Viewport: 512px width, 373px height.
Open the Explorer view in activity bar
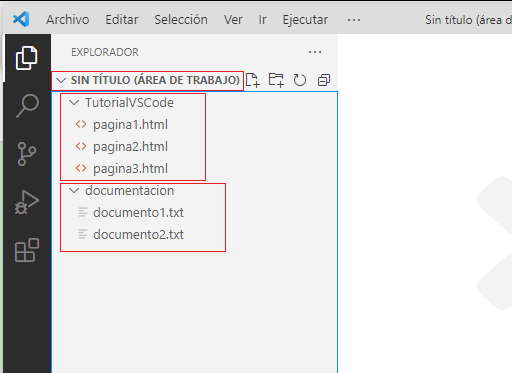[x=27, y=58]
